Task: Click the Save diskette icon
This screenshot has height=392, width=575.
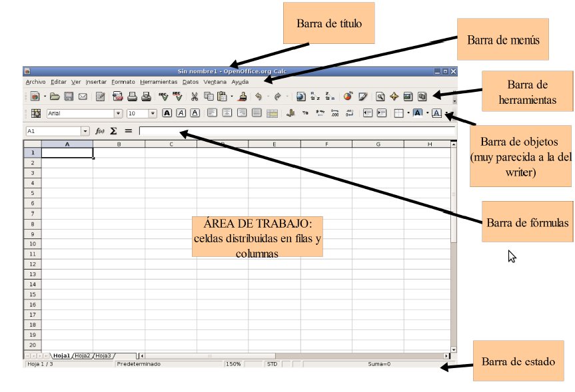Action: [x=69, y=97]
